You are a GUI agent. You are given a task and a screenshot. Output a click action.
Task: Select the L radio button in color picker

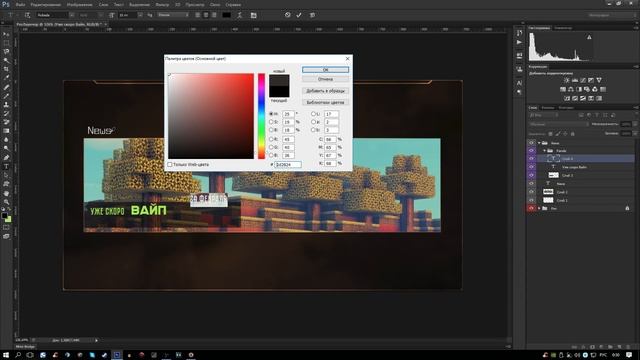(x=313, y=114)
